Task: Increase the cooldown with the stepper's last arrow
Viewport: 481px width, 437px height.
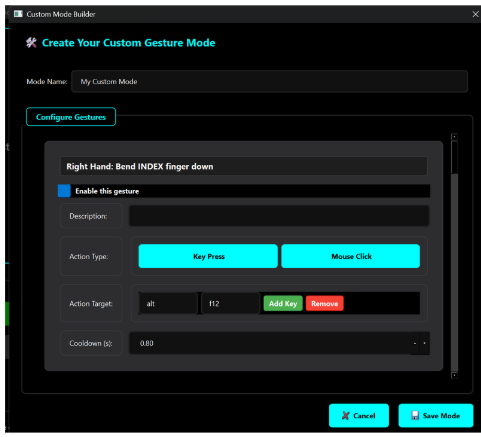Action: click(424, 343)
